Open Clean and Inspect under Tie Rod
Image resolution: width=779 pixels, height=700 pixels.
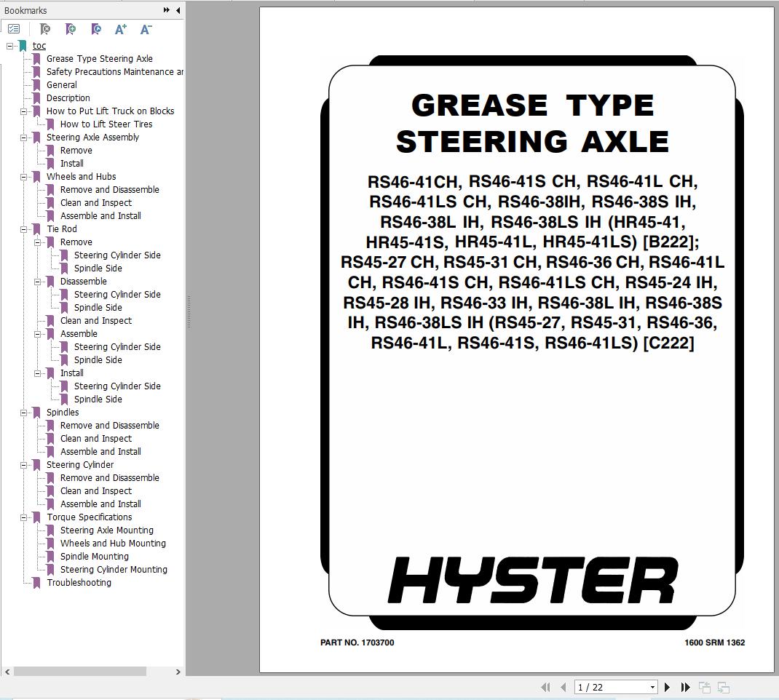tap(96, 321)
